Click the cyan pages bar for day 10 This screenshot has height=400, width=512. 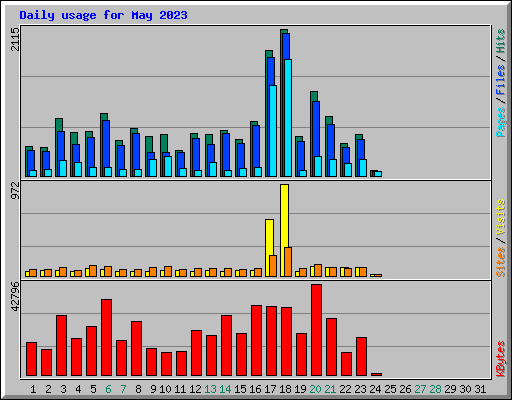(x=168, y=166)
